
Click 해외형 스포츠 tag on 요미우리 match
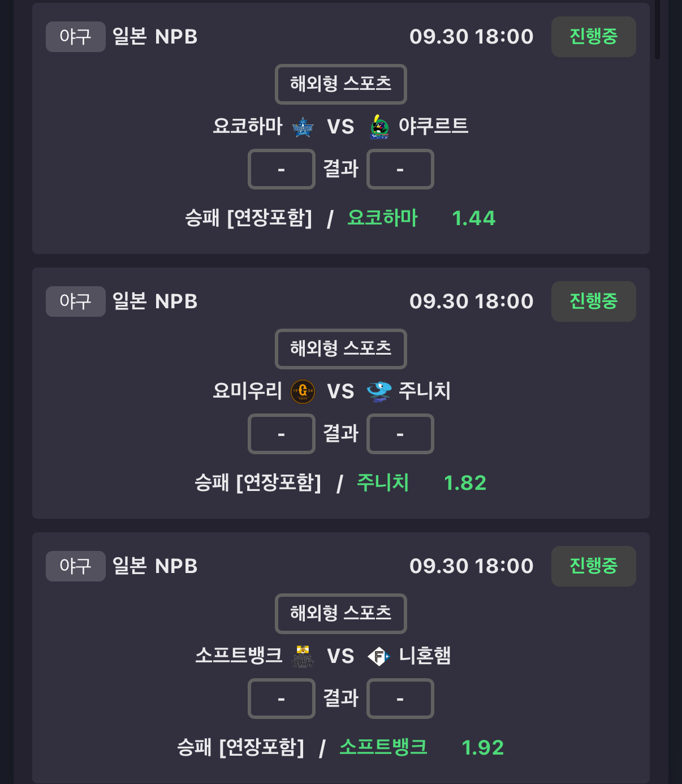coord(340,349)
